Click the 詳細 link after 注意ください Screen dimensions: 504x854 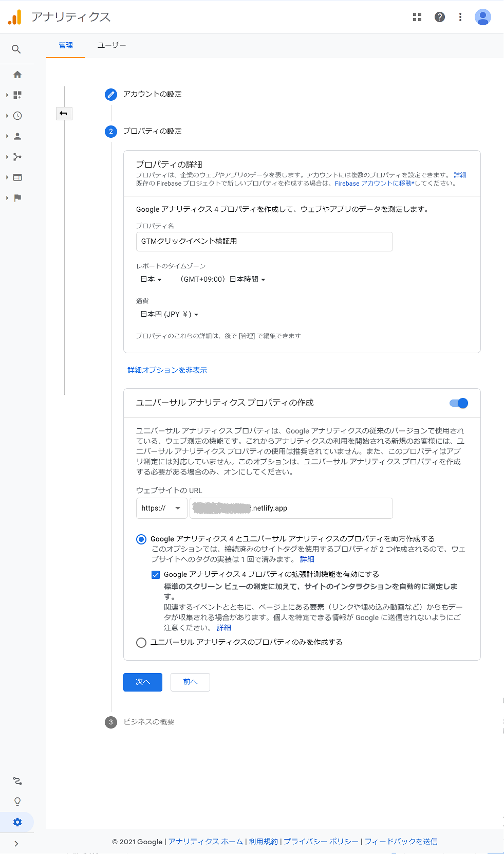point(224,628)
